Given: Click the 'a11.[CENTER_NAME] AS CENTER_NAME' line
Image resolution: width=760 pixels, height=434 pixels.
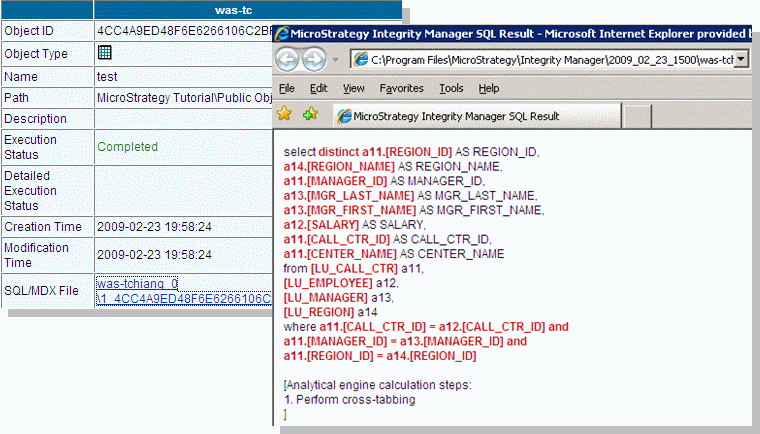Looking at the screenshot, I should tap(394, 254).
